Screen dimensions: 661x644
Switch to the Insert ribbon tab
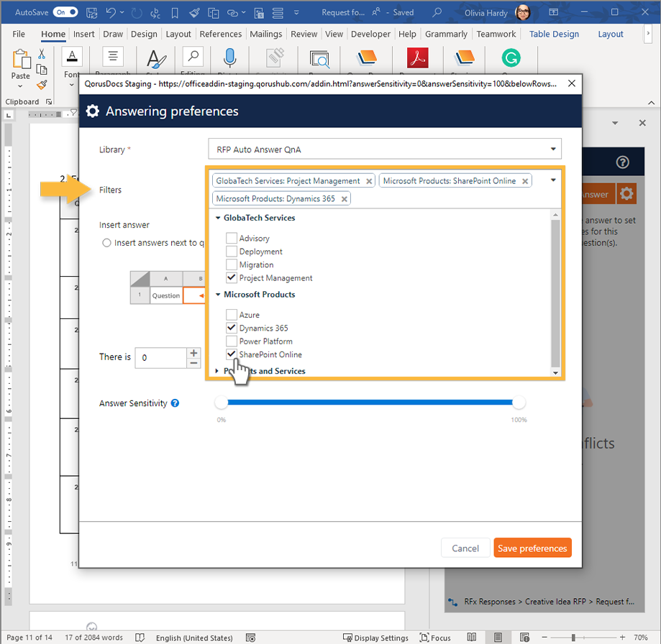(x=83, y=34)
